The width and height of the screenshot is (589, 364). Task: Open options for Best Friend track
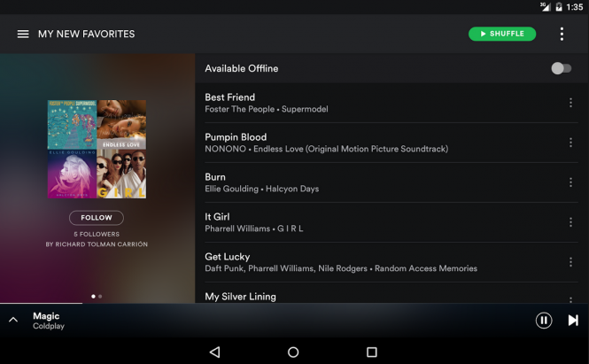570,103
